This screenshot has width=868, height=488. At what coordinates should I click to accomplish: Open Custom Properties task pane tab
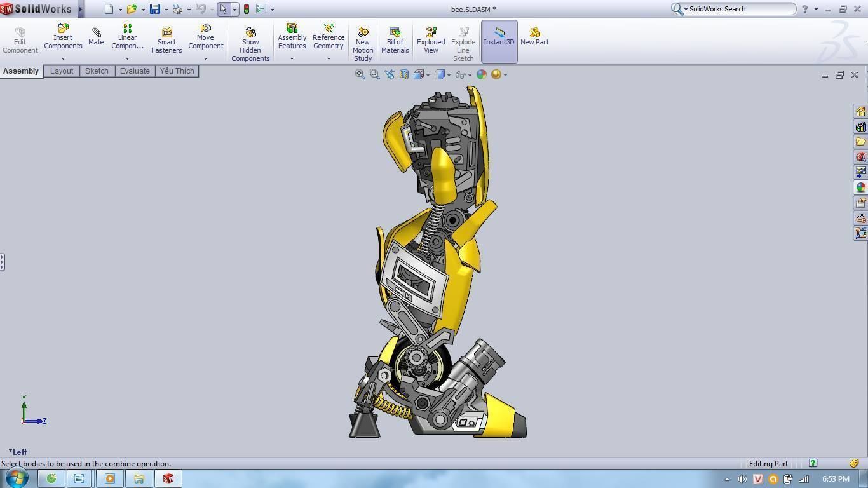coord(860,203)
